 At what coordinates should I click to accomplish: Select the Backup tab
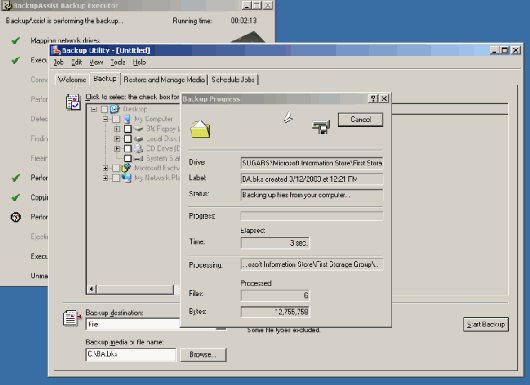coord(105,78)
